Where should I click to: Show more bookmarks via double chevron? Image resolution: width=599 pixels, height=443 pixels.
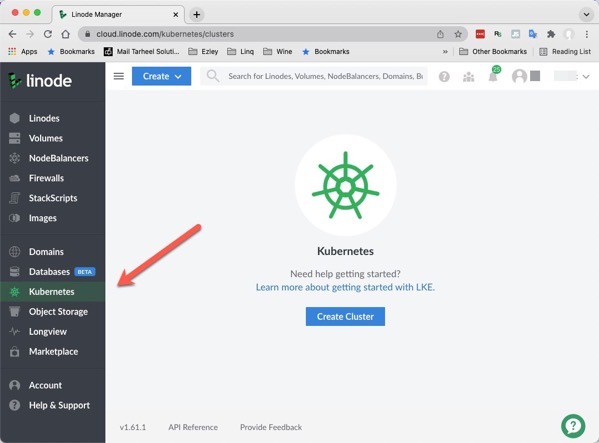445,52
